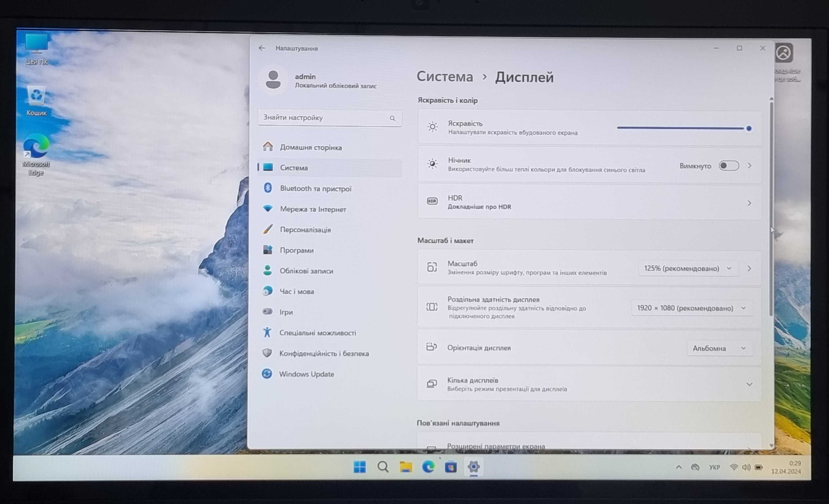Open taskbar Search icon
Screen dimensions: 829x504
pyautogui.click(x=383, y=467)
